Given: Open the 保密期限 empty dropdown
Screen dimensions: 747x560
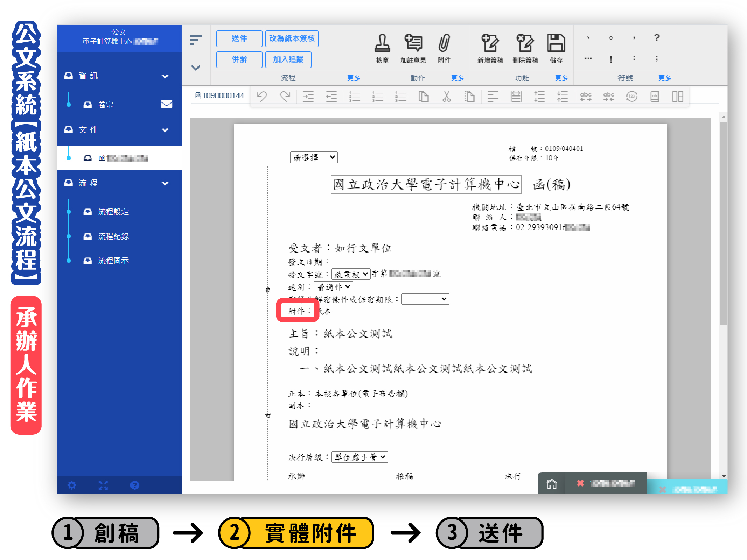Looking at the screenshot, I should tap(425, 299).
